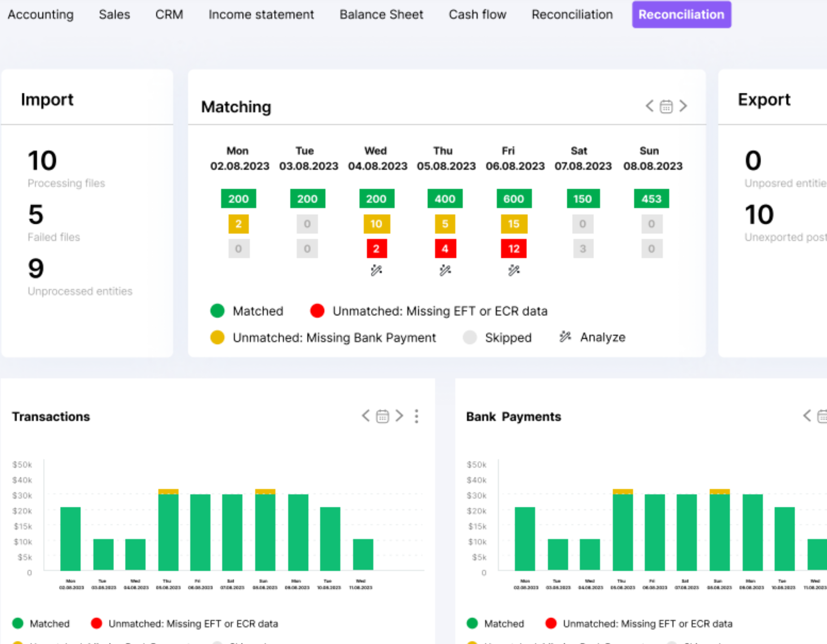Toggle Matched legend in Transactions chart

point(41,623)
